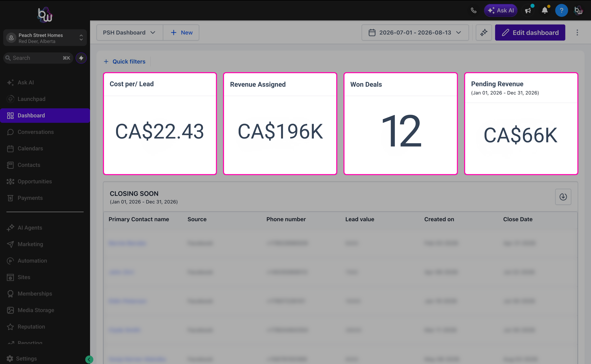Open Media Storage in the sidebar

click(45, 310)
